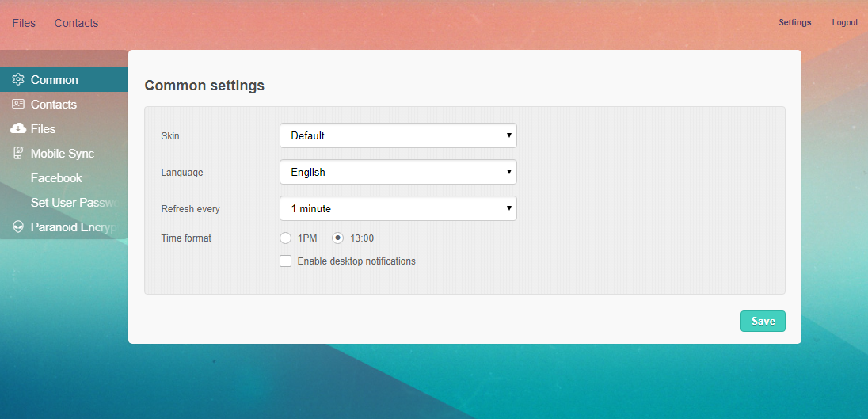Open the Refresh every dropdown
The height and width of the screenshot is (419, 868).
[x=398, y=208]
